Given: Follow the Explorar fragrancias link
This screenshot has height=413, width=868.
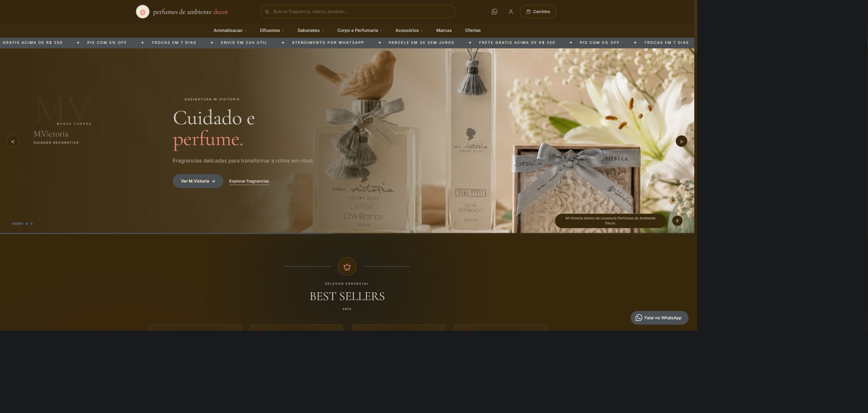Looking at the screenshot, I should (249, 181).
